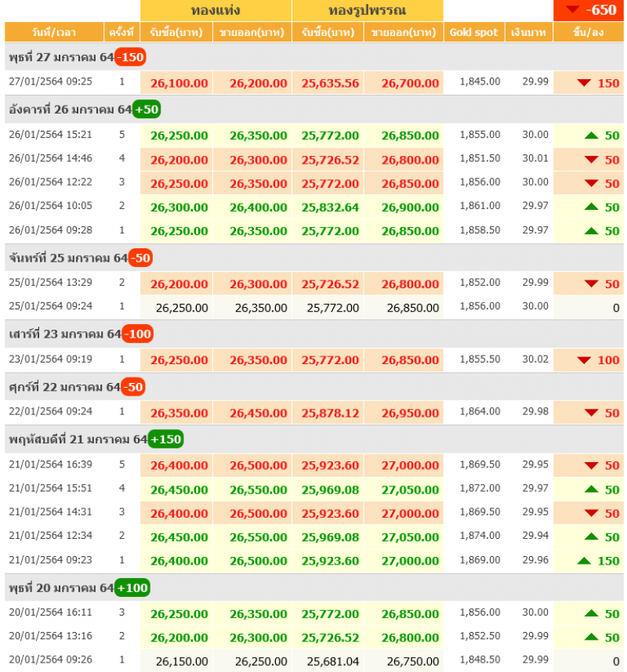Click the เงินบาท column header
This screenshot has width=627, height=672.
tap(528, 32)
